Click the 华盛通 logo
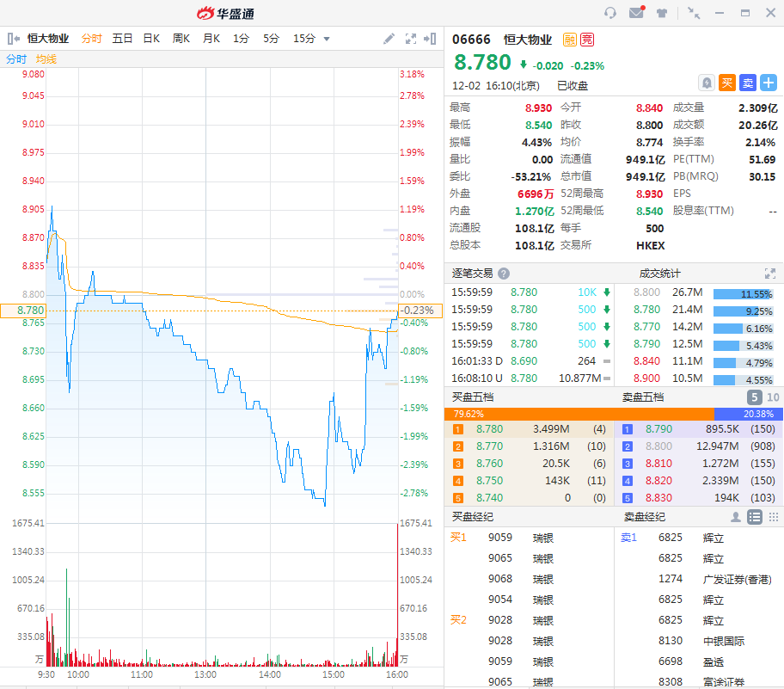Viewport: 784px width, 689px height. point(225,13)
